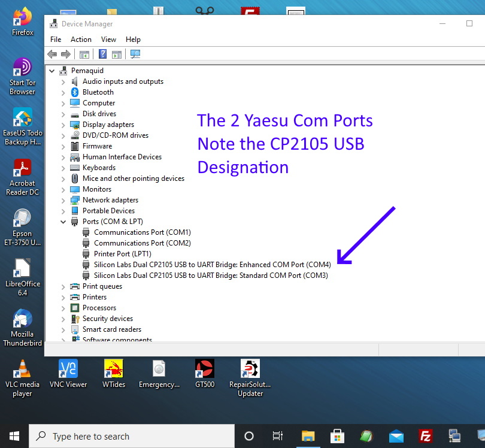Expand the Network adapters category
The height and width of the screenshot is (448, 485).
pos(63,200)
